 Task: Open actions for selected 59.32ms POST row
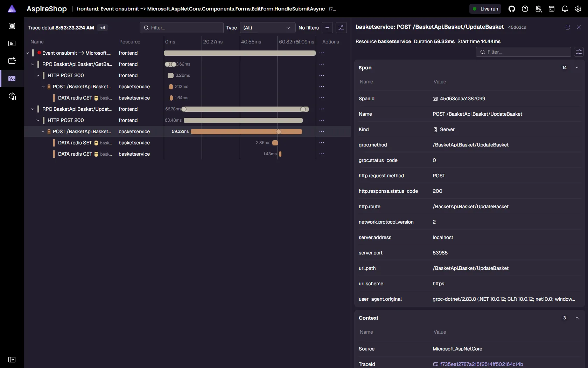322,131
